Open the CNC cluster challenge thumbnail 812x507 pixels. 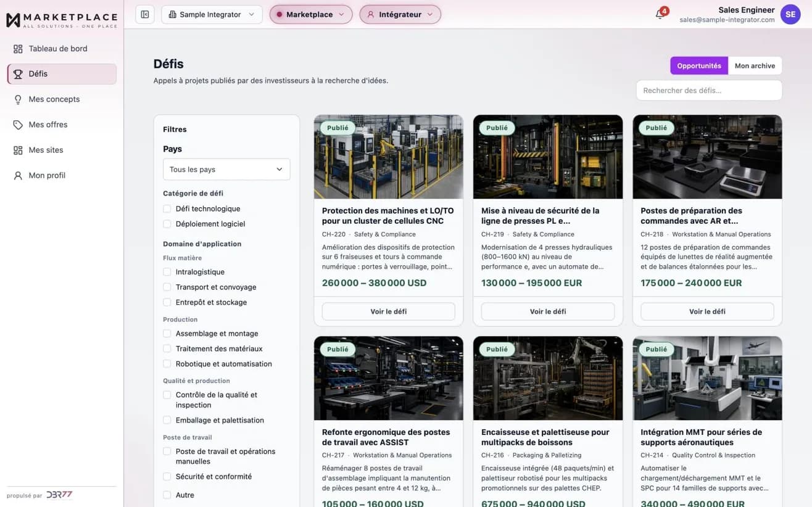pyautogui.click(x=389, y=157)
